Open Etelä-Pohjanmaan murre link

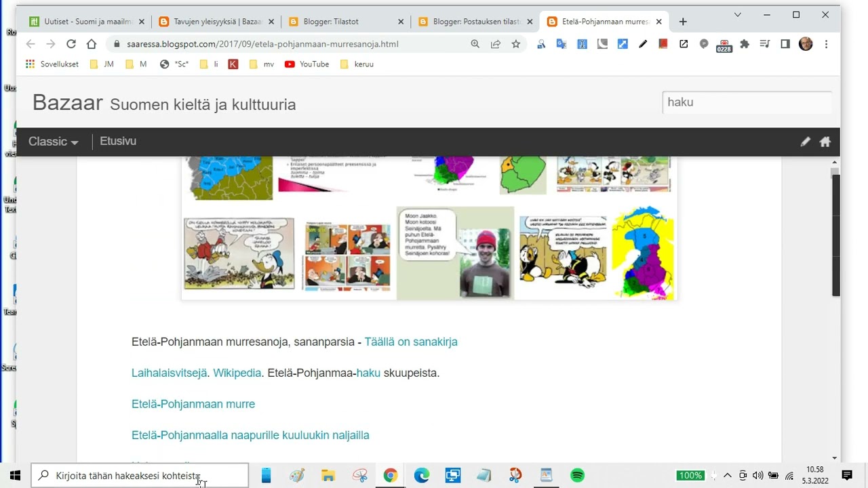(193, 404)
